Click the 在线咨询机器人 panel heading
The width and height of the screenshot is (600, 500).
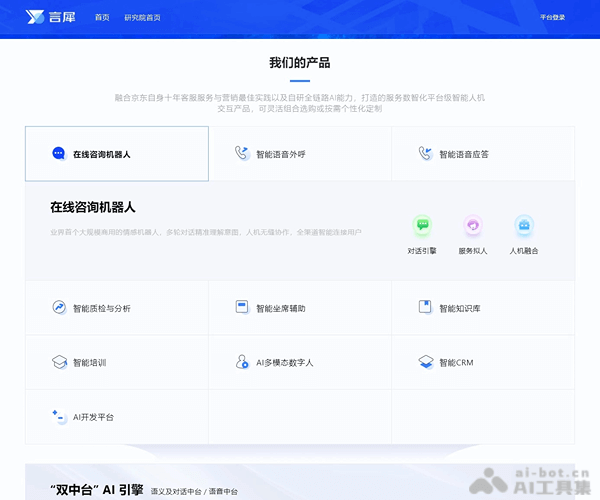click(x=93, y=208)
